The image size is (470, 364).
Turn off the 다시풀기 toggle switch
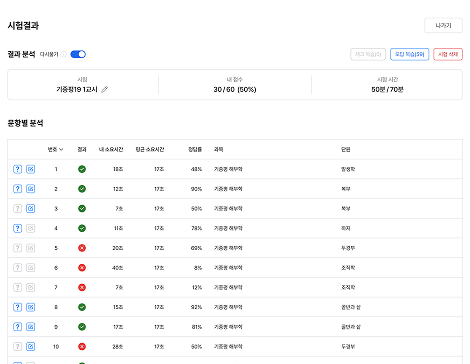pyautogui.click(x=78, y=54)
